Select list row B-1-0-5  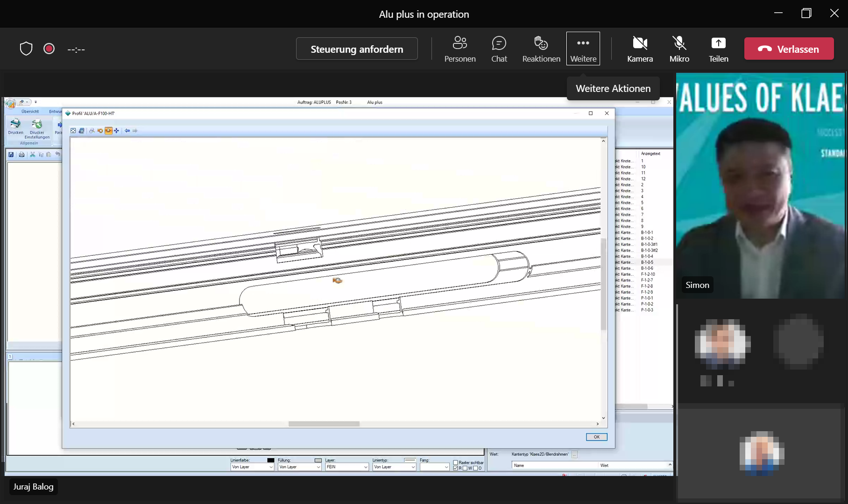[x=643, y=262]
